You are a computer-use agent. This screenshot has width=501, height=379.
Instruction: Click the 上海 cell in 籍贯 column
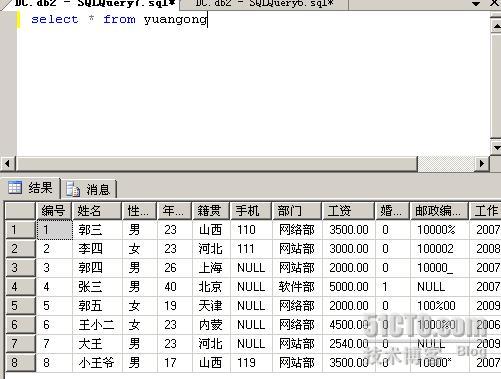click(211, 268)
